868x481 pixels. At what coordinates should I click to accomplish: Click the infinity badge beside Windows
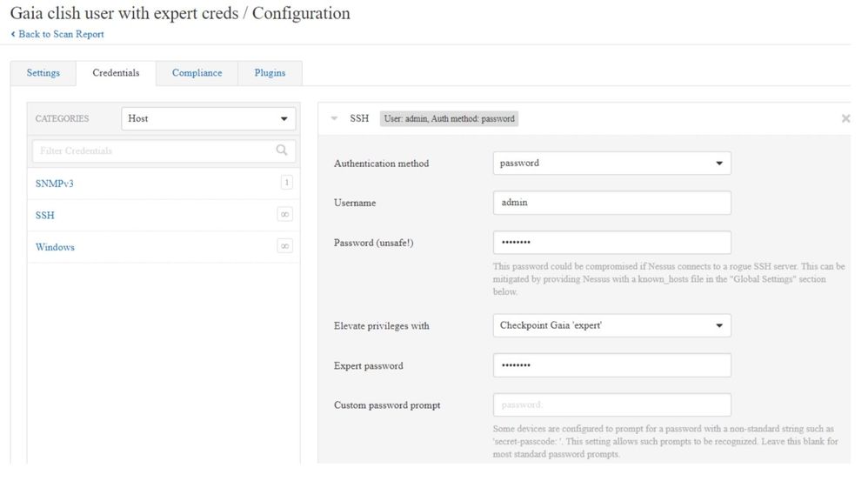(x=284, y=246)
